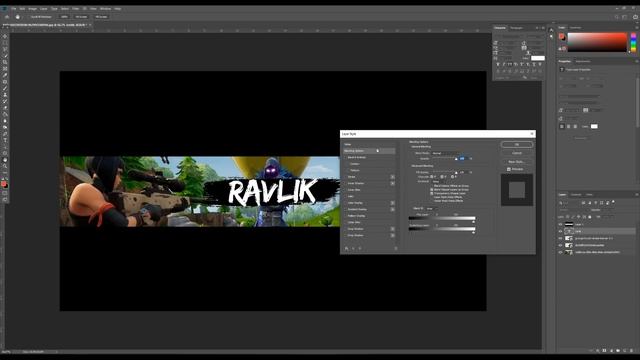The width and height of the screenshot is (640, 360).
Task: Open the Blend If dropdown
Action: point(431,209)
